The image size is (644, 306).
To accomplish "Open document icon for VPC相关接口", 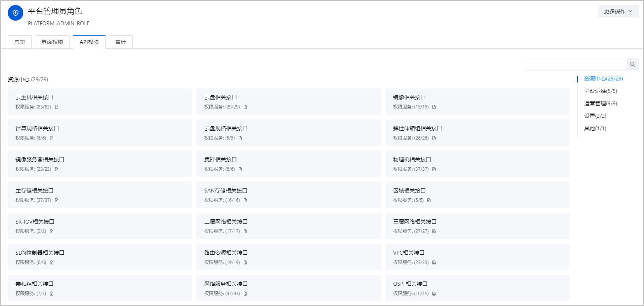I will click(434, 262).
